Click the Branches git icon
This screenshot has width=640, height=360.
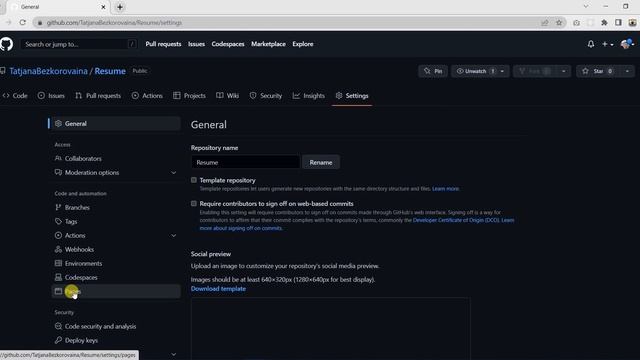tap(58, 207)
